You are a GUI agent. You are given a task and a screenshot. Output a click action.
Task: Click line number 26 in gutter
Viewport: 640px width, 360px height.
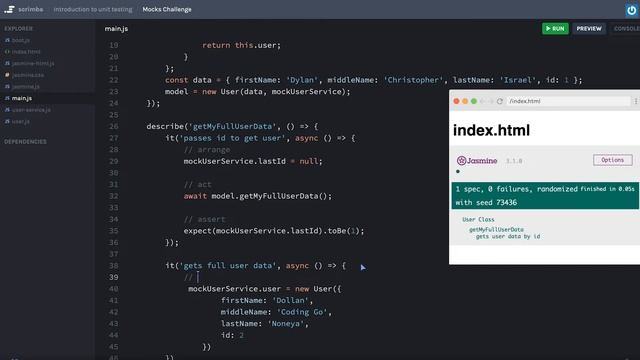(x=113, y=127)
